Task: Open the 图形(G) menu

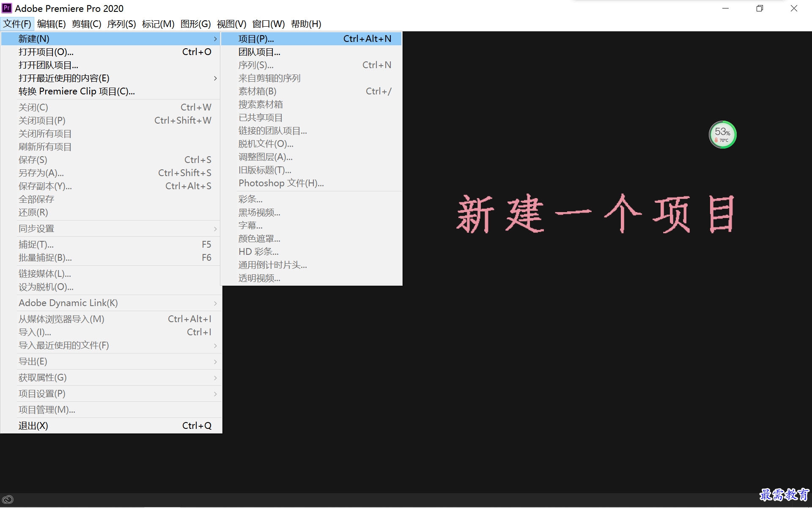Action: pos(195,24)
